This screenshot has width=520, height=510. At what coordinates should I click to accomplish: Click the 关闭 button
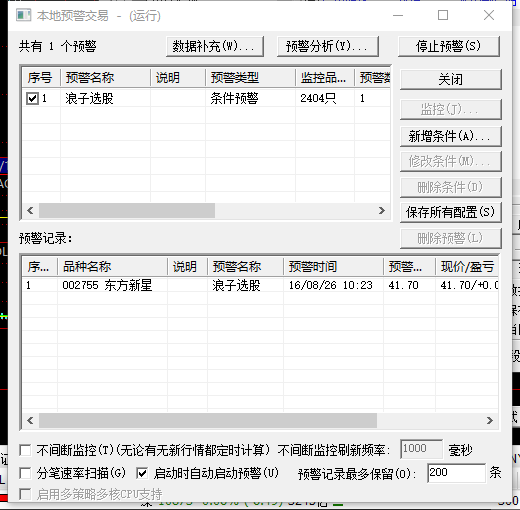451,79
